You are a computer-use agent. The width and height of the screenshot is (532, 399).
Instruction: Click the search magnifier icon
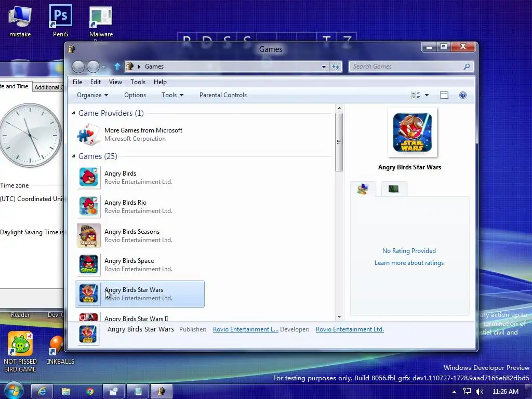[x=467, y=66]
